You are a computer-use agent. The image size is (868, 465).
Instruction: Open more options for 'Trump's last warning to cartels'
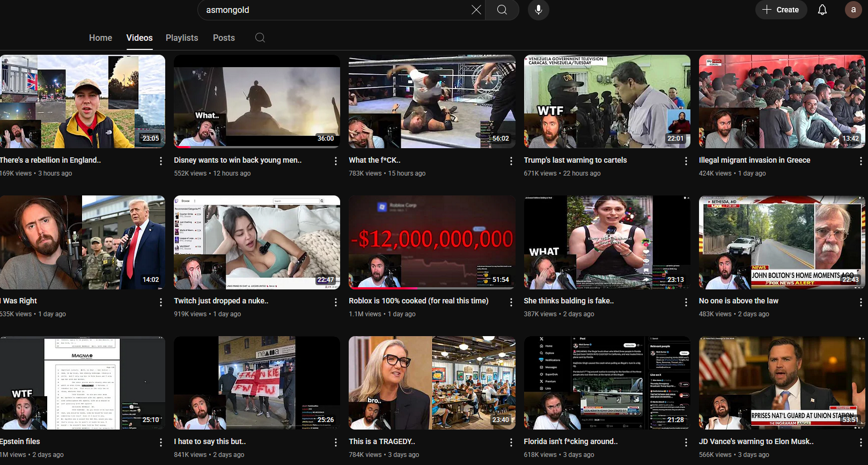coord(686,161)
